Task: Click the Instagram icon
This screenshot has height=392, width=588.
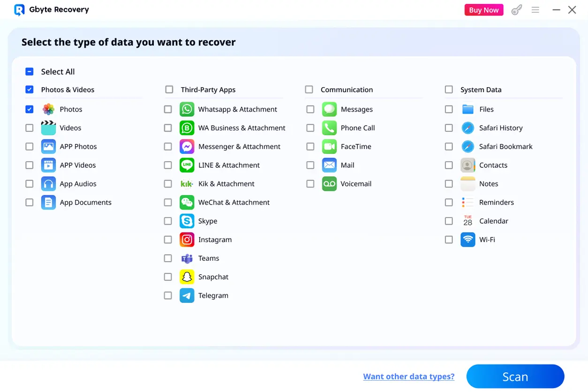Action: 187,240
